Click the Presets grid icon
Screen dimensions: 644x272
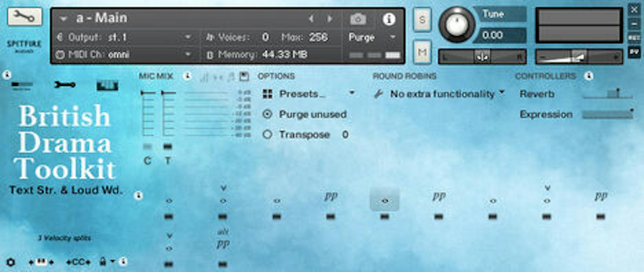click(x=268, y=94)
